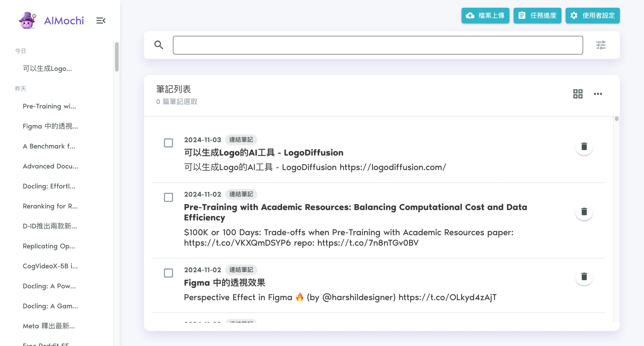Collapse the sidebar with the menu-fold icon
Screen dimensions: 644x346
coord(101,20)
